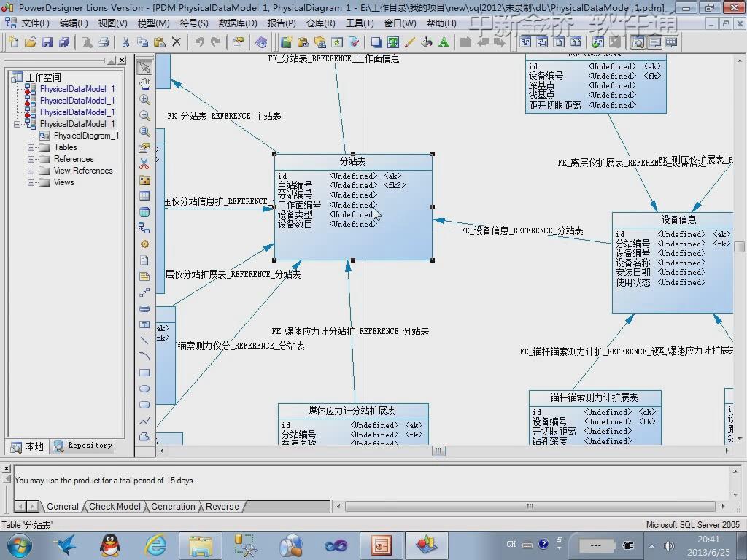Expand the Tables folder in browser
Viewport: 747px width, 560px height.
[x=31, y=147]
